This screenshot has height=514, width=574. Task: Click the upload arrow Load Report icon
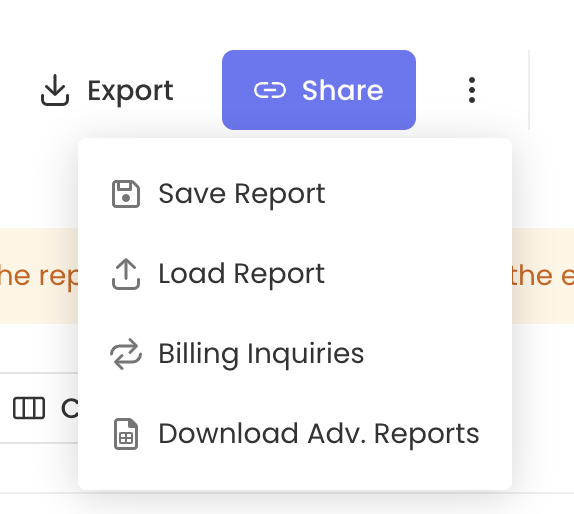point(126,274)
